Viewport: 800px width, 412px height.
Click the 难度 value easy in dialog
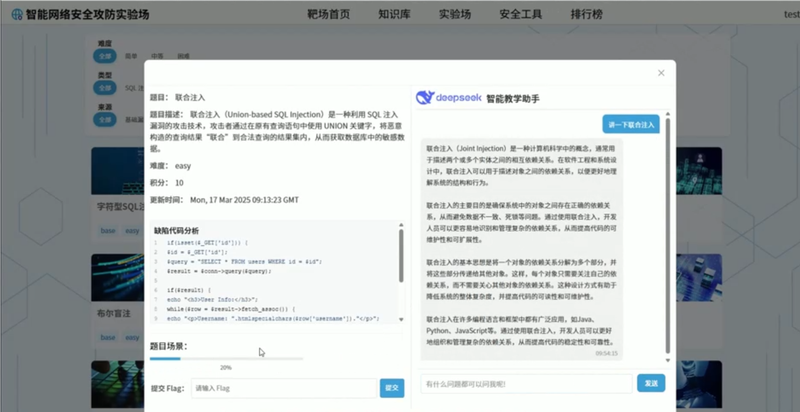click(x=183, y=166)
